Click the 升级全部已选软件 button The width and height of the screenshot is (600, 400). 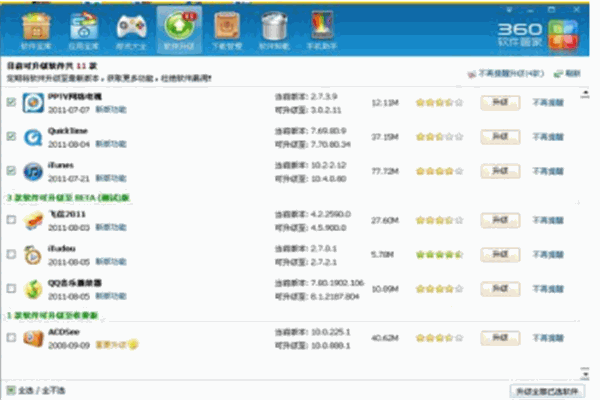click(x=548, y=391)
